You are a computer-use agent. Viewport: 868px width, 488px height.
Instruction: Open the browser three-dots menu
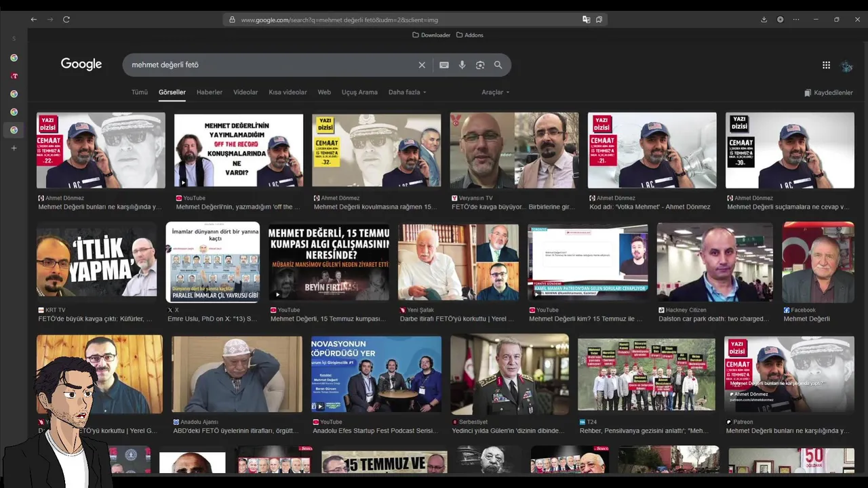[x=797, y=20]
